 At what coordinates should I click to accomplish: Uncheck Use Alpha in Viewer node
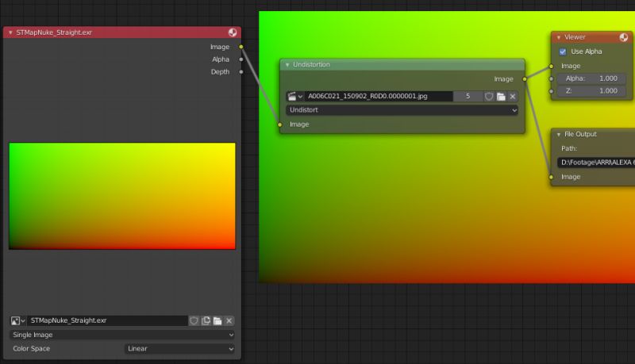click(563, 52)
